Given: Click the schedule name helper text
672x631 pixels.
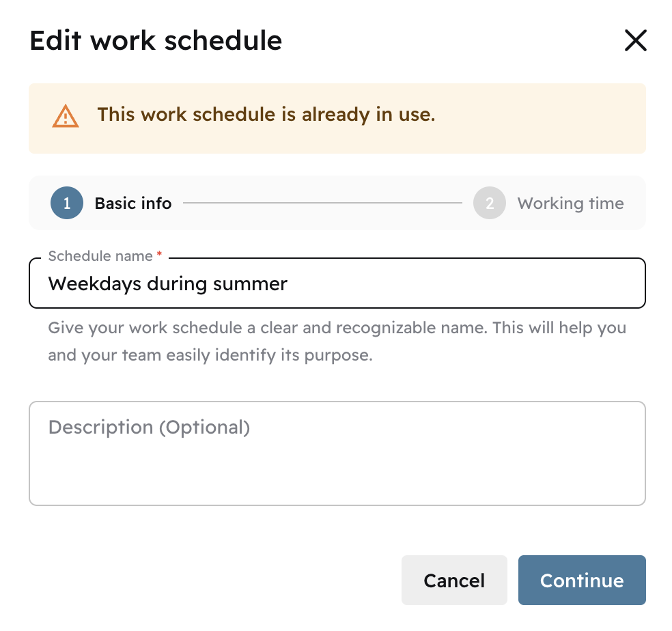Looking at the screenshot, I should (x=336, y=341).
